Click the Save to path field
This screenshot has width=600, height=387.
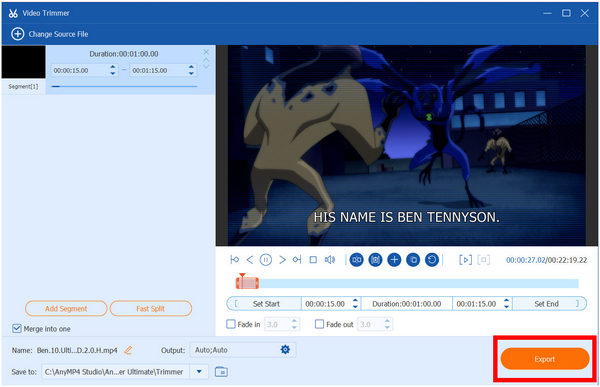(x=116, y=372)
